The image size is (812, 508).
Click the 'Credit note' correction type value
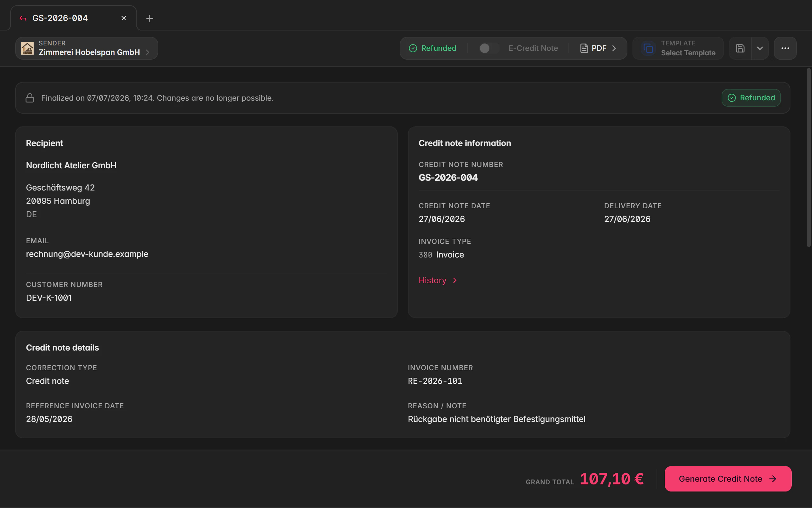coord(48,381)
